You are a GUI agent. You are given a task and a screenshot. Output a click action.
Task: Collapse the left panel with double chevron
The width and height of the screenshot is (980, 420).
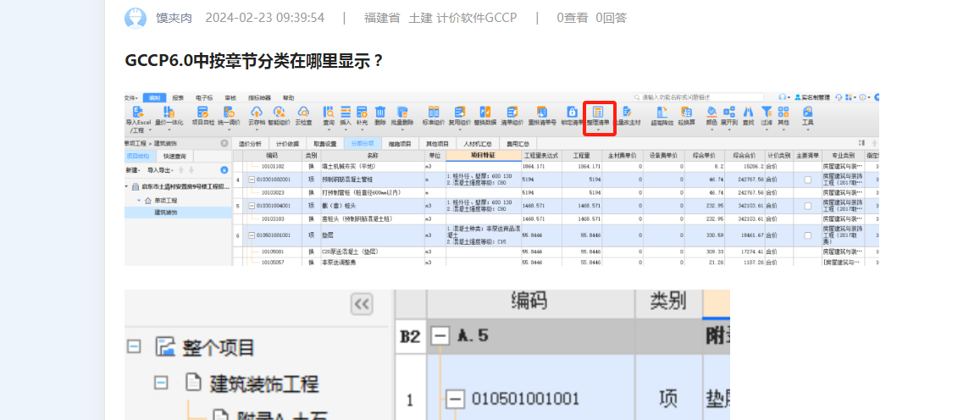(x=362, y=304)
